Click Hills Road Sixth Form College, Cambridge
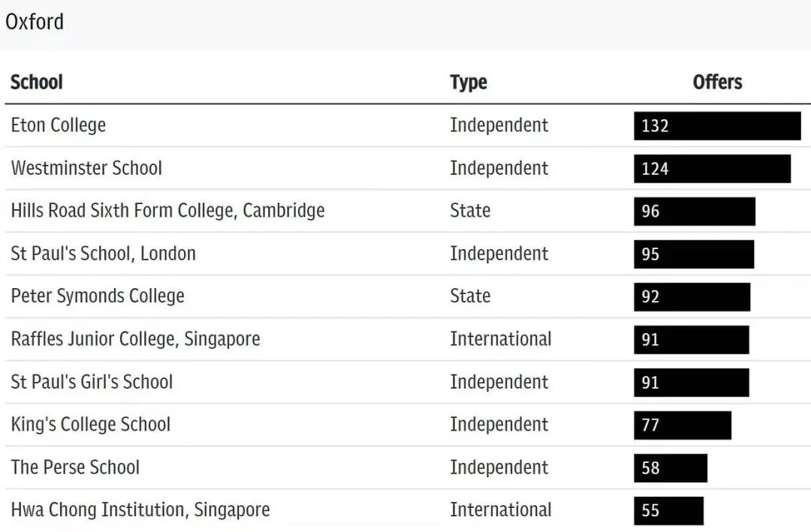The image size is (811, 532). coord(167,211)
